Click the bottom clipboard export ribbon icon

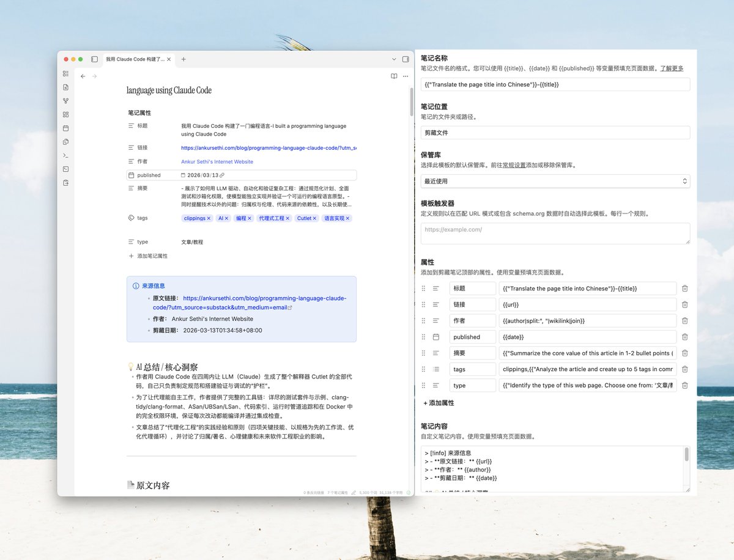point(65,183)
